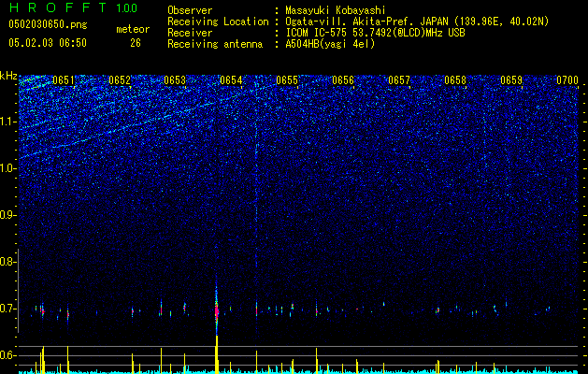Image resolution: width=588 pixels, height=374 pixels.
Task: Click the strong red meteor echo burst
Action: click(216, 310)
